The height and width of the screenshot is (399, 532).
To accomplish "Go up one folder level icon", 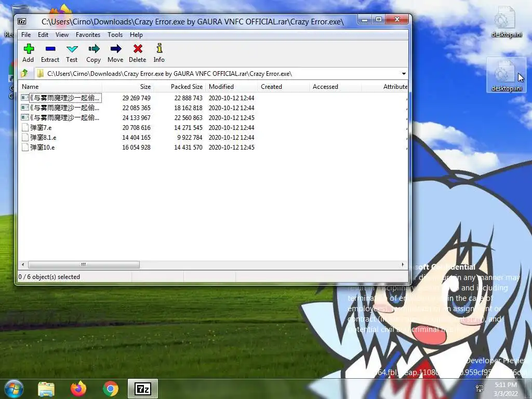I will click(24, 73).
